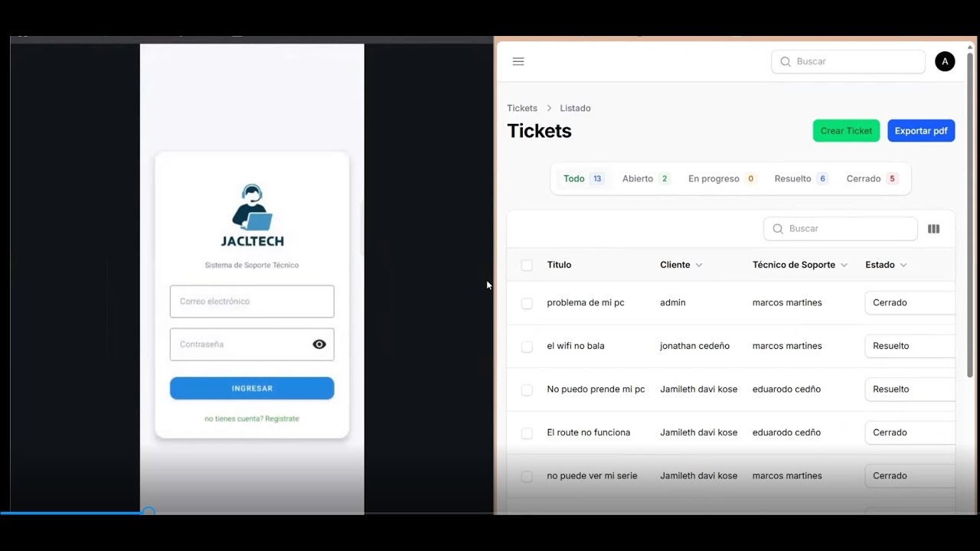Image resolution: width=980 pixels, height=551 pixels.
Task: Focus the Correo electrónico field
Action: [x=252, y=302]
